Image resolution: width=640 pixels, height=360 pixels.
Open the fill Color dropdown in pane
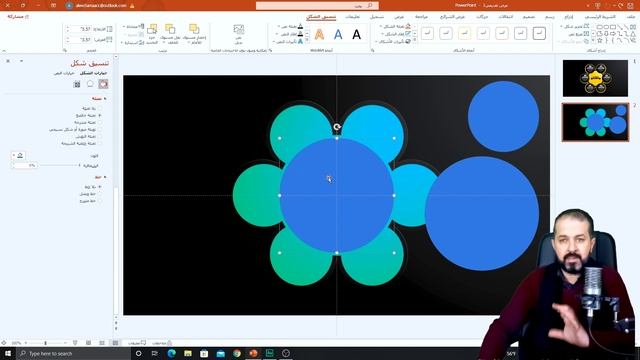pos(18,155)
